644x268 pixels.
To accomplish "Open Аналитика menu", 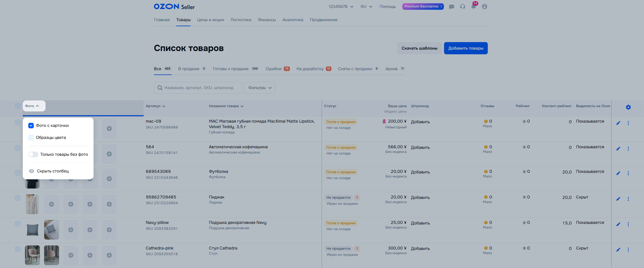I will tap(293, 20).
